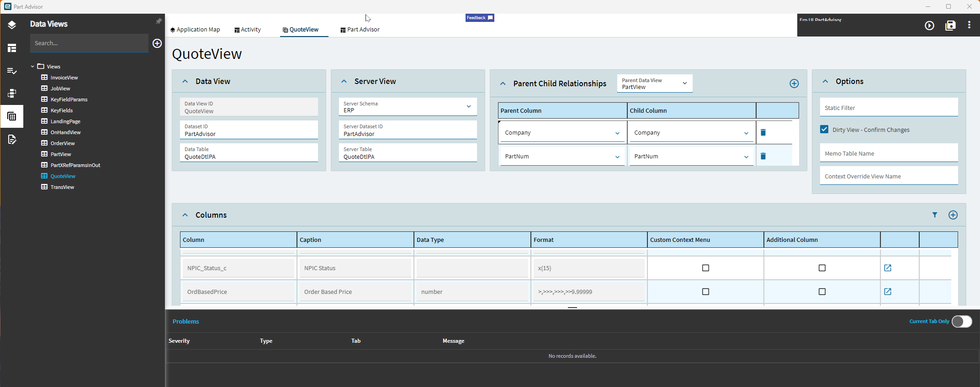980x387 pixels.
Task: Open the Server Schema dropdown
Action: click(468, 107)
